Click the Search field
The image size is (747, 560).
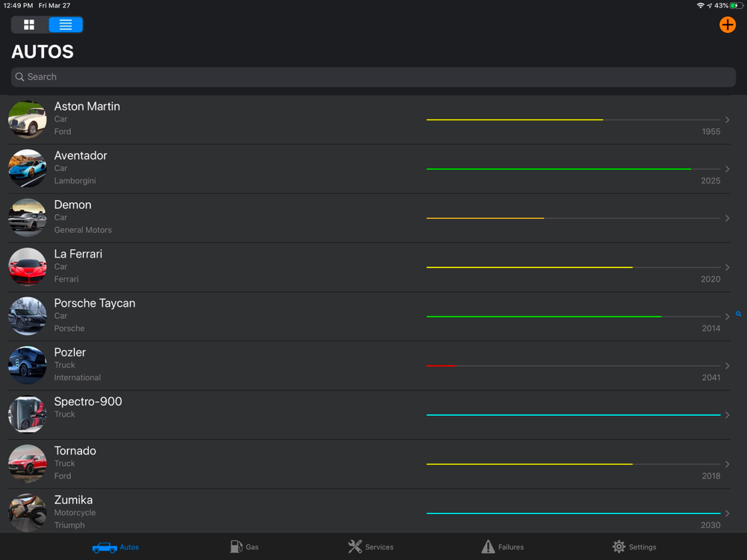click(x=373, y=77)
